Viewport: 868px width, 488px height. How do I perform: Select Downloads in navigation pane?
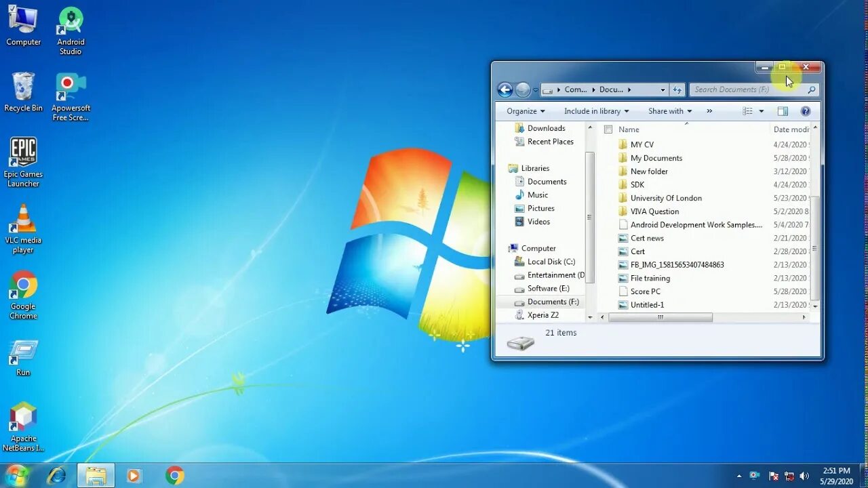point(546,128)
